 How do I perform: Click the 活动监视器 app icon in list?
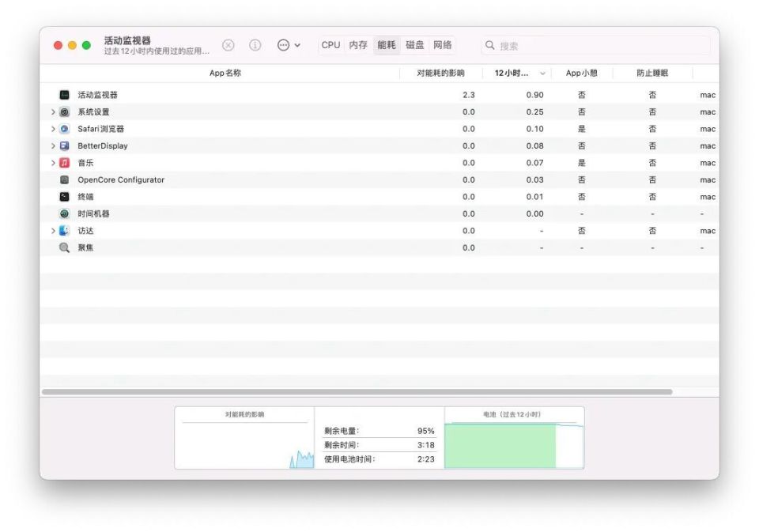pyautogui.click(x=64, y=95)
